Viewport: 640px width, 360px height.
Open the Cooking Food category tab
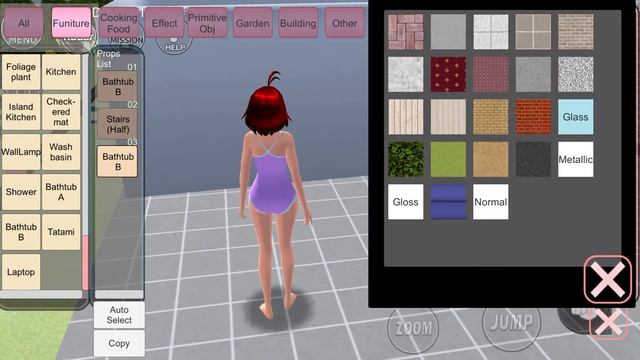(118, 23)
